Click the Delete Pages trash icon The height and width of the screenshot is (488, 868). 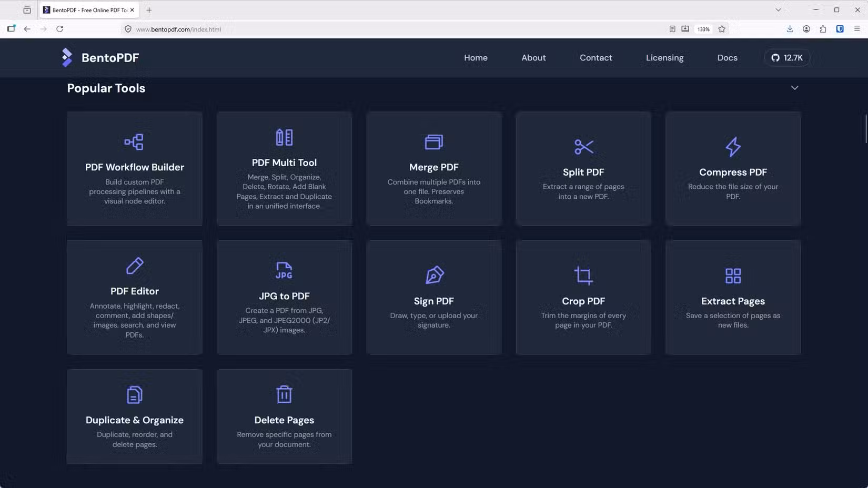point(284,393)
